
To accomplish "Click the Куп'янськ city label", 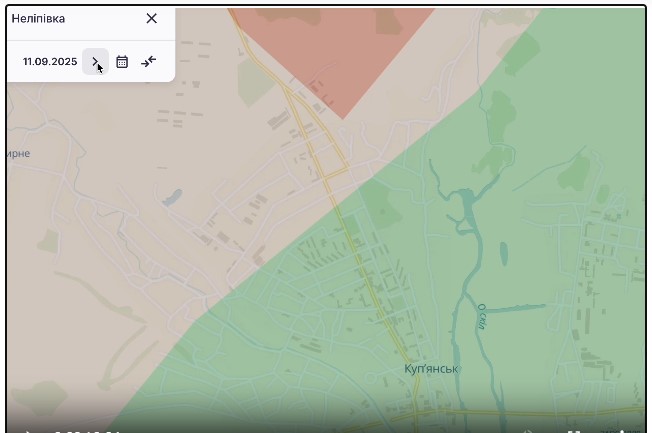I will click(x=431, y=369).
